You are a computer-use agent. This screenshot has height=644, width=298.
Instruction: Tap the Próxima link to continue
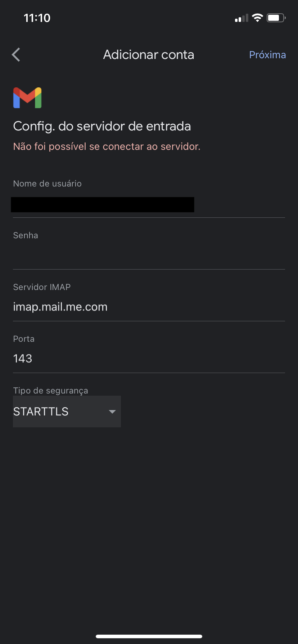[267, 55]
